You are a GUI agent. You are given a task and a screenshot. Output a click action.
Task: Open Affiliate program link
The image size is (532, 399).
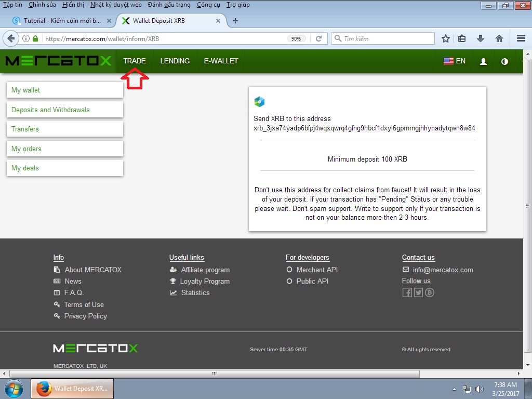[205, 270]
